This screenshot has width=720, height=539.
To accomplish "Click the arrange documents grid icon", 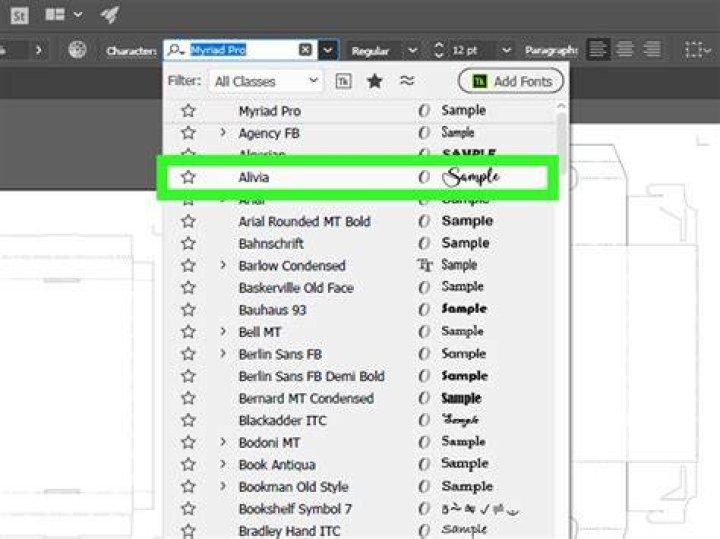I will 55,15.
